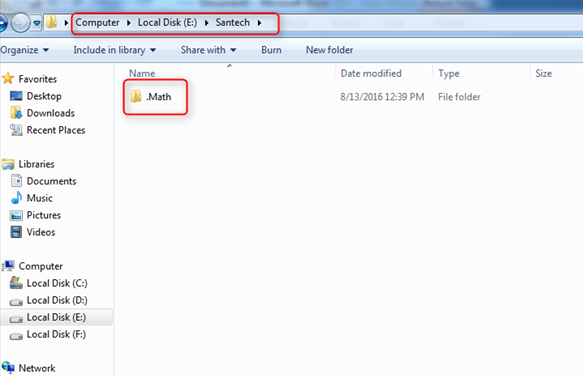Open the Share with menu
The image size is (583, 376).
(208, 50)
